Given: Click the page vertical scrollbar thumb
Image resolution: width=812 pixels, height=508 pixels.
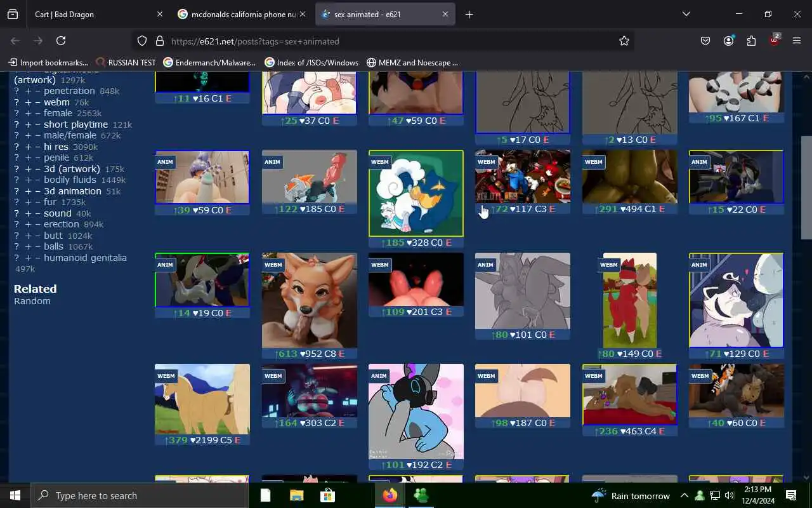Looking at the screenshot, I should coord(806,188).
